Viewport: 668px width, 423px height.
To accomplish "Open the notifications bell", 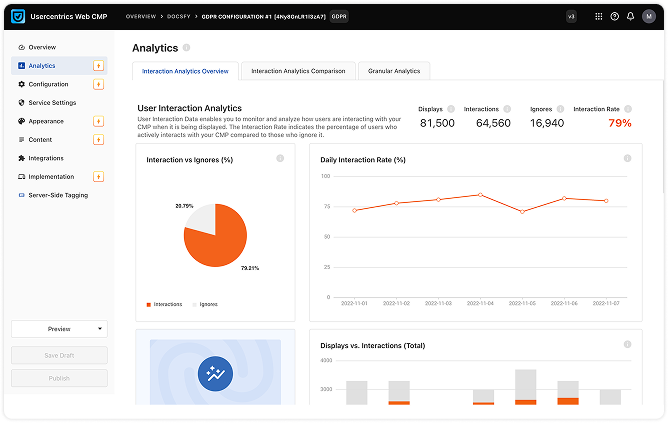I will [x=630, y=17].
